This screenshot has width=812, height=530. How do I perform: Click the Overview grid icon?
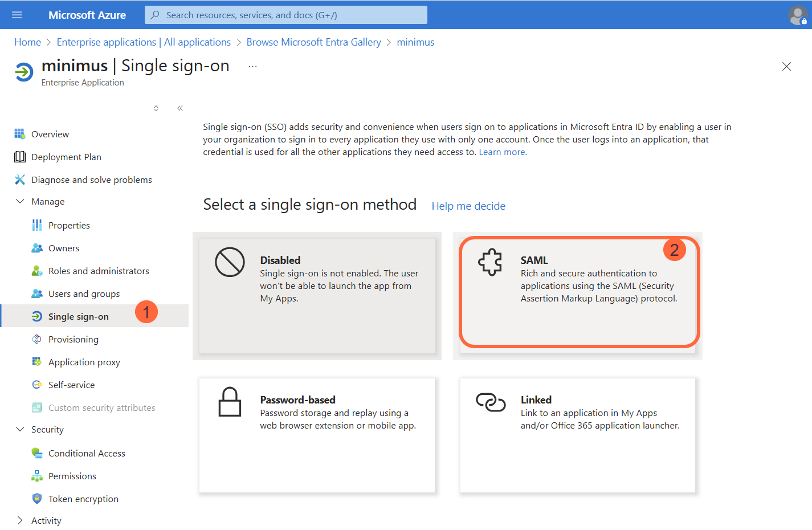click(x=20, y=134)
